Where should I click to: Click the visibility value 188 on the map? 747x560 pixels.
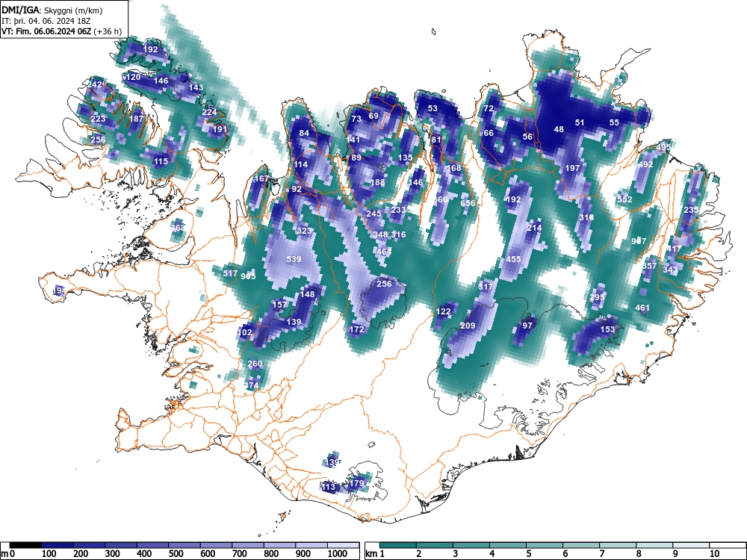tap(377, 182)
